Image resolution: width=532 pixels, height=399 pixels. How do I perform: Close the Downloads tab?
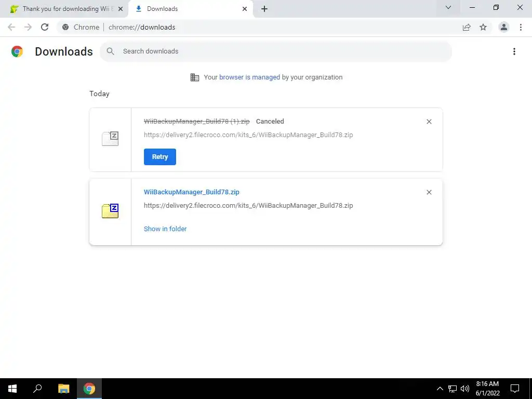click(x=245, y=9)
